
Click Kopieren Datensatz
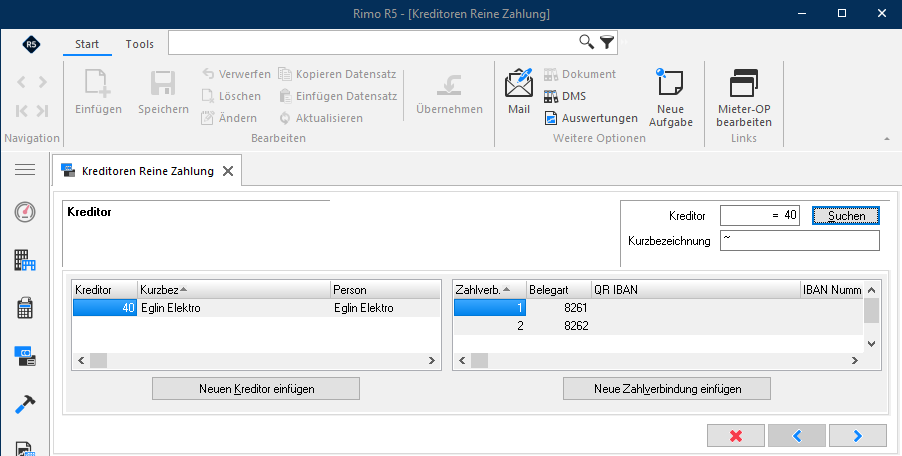(338, 74)
